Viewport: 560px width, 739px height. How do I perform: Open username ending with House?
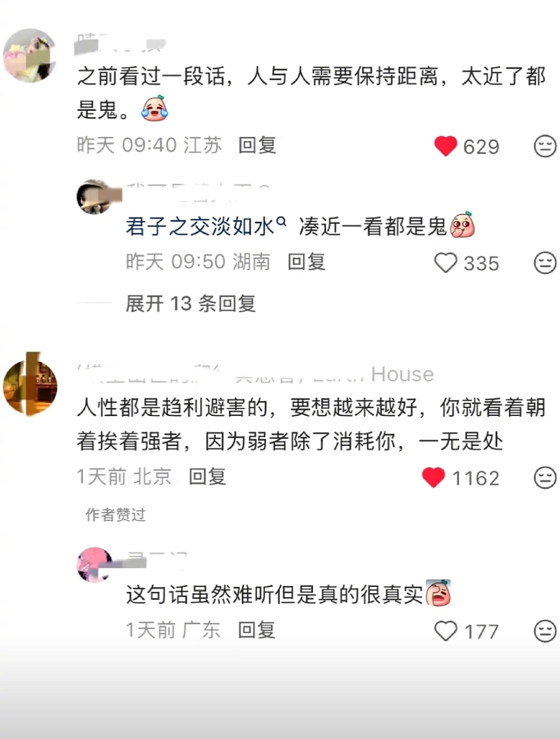pyautogui.click(x=256, y=374)
